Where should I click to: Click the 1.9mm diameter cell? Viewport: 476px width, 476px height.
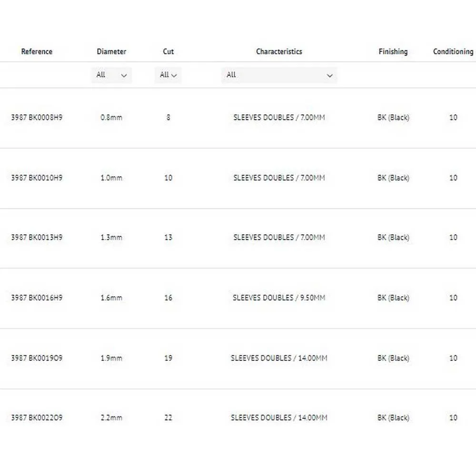(111, 358)
